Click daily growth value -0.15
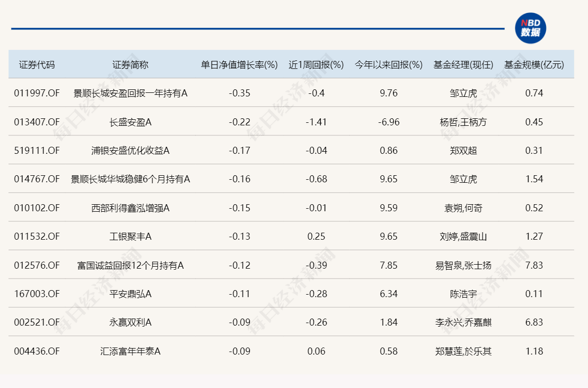588x388 pixels. tap(239, 208)
